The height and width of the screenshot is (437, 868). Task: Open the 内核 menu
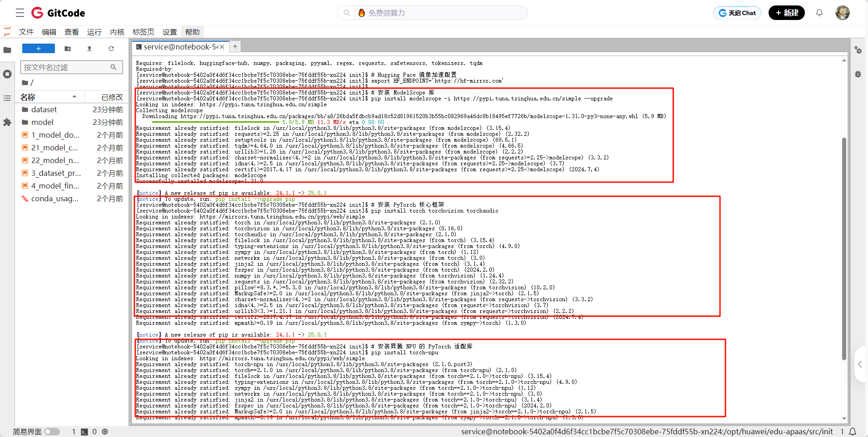pyautogui.click(x=117, y=32)
